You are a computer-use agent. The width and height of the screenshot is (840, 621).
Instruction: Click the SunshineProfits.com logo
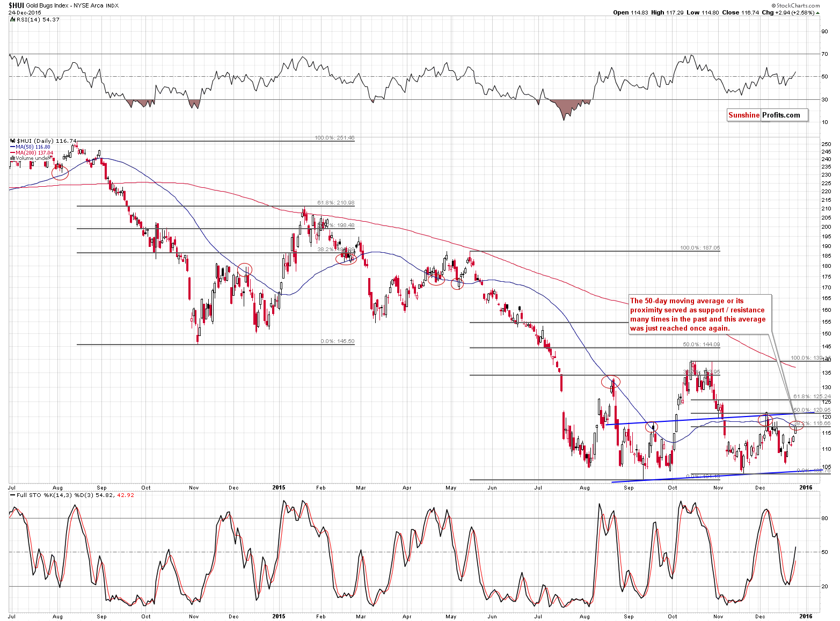[x=767, y=115]
